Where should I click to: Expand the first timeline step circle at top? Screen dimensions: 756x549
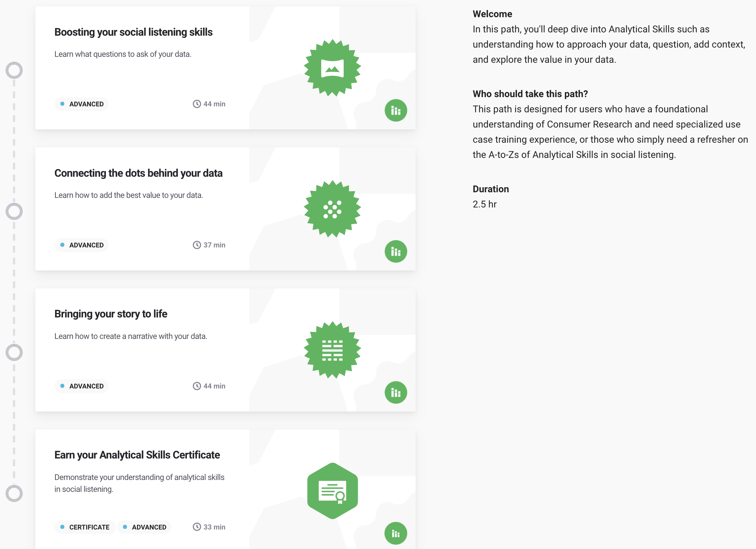[14, 70]
